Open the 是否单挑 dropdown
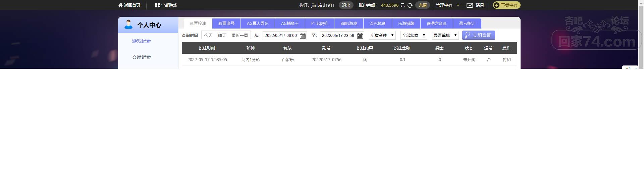This screenshot has height=184, width=644. (x=445, y=35)
